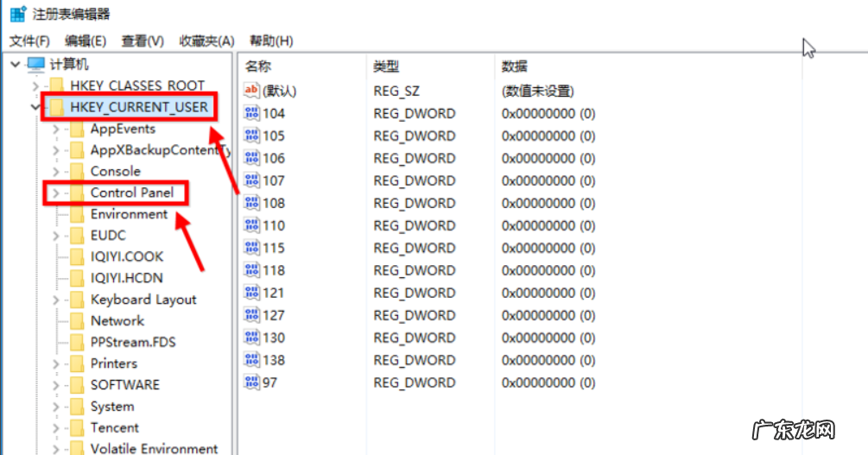Image resolution: width=868 pixels, height=455 pixels.
Task: Select the 108 DWORD value icon
Action: pyautogui.click(x=251, y=203)
